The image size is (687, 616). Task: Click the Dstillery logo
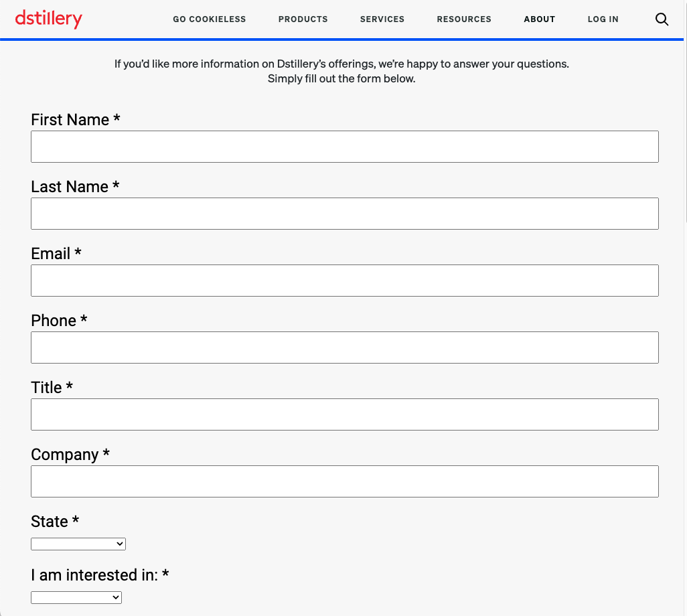[x=48, y=19]
